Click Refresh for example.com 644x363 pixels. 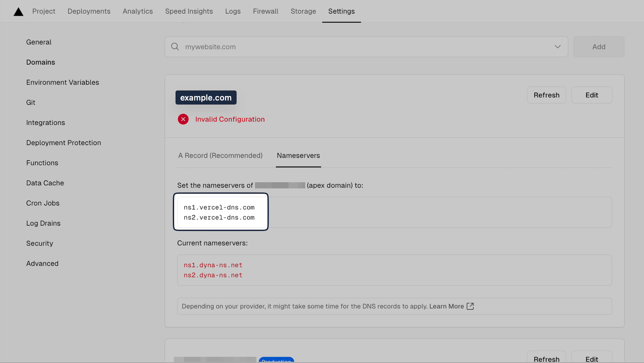tap(546, 95)
